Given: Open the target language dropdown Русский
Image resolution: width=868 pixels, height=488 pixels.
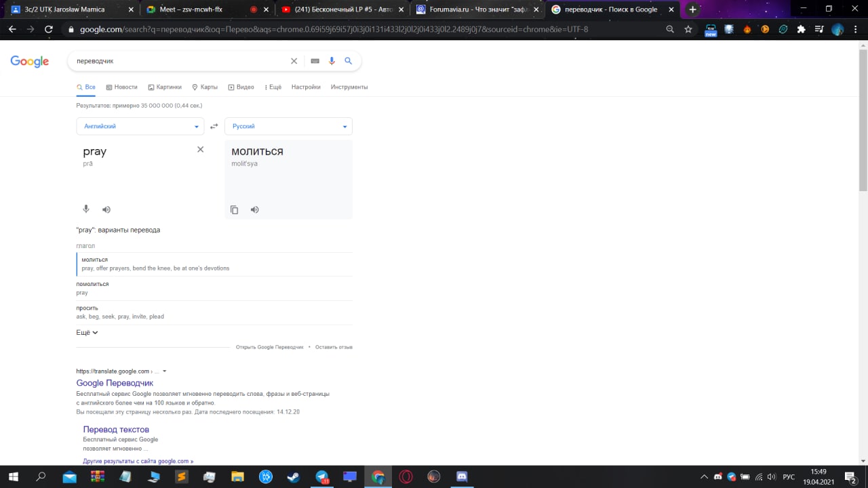Looking at the screenshot, I should pos(288,126).
